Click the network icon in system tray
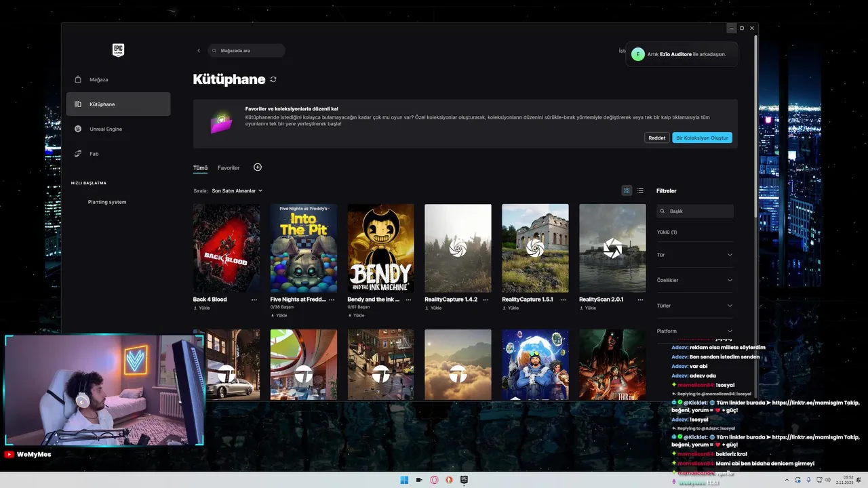The image size is (868, 488). click(x=819, y=480)
